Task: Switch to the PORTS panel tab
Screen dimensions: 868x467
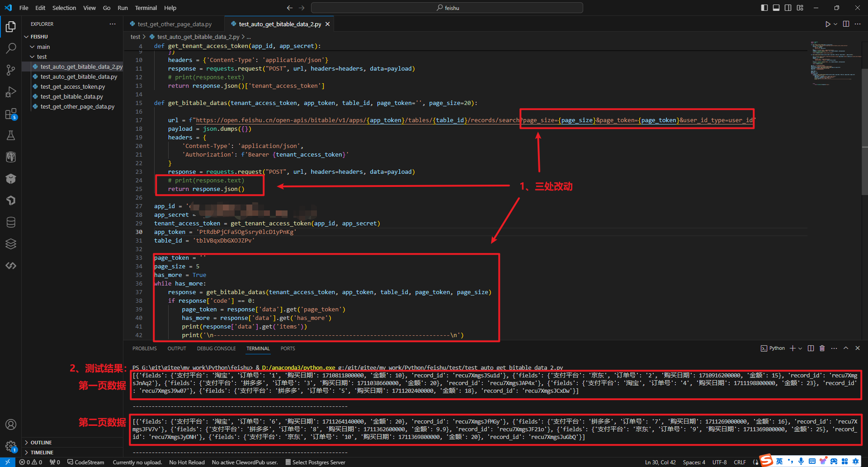Action: click(288, 348)
